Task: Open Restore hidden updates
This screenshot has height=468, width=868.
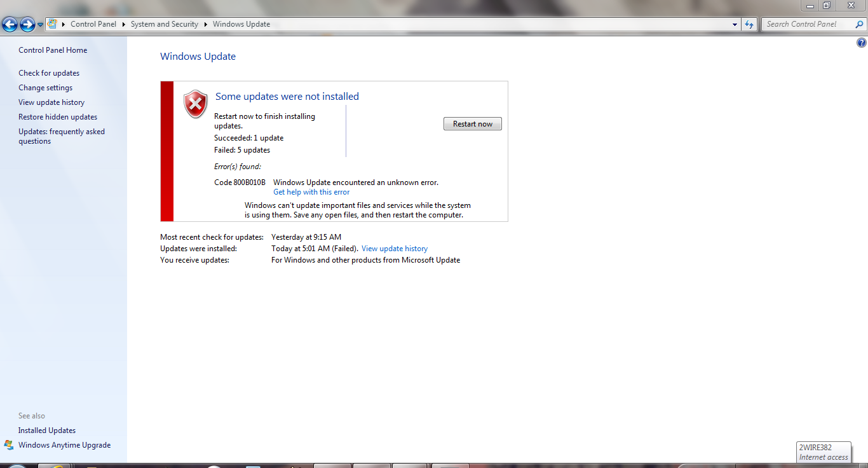Action: coord(58,117)
